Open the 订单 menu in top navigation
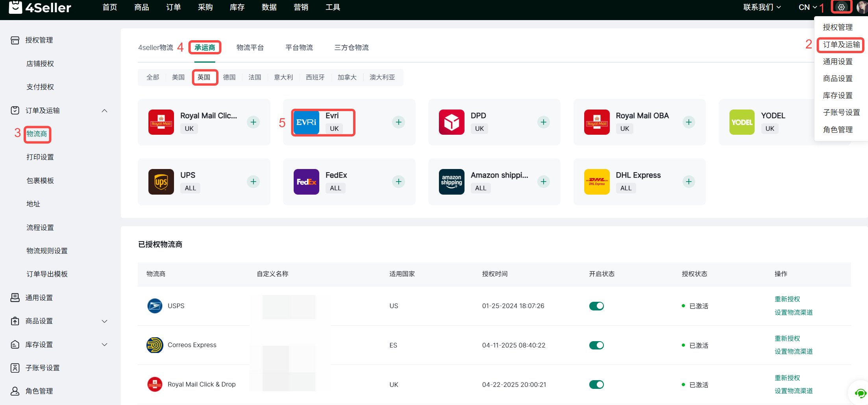 click(x=173, y=7)
